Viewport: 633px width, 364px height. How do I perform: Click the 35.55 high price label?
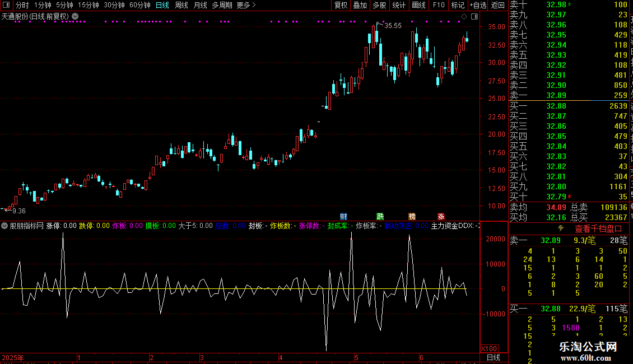click(x=393, y=26)
